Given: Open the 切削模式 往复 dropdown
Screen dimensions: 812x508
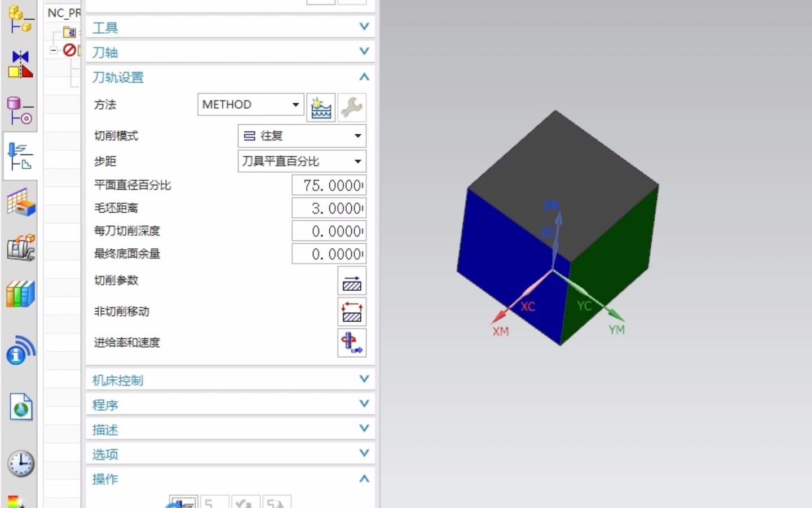Looking at the screenshot, I should point(302,136).
